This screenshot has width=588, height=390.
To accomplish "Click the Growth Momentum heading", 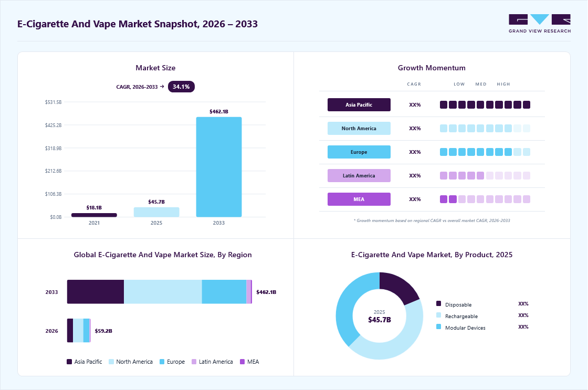I will 432,68.
